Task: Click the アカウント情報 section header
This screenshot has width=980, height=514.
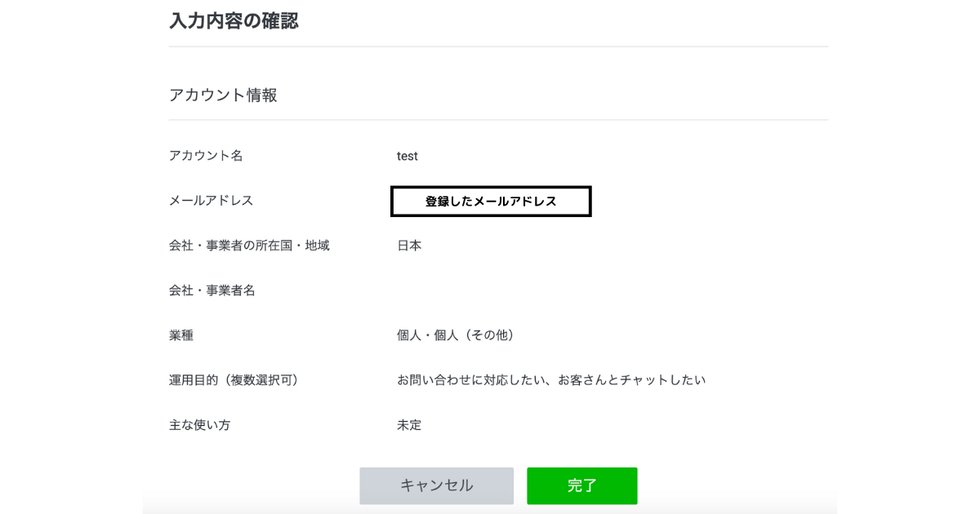Action: click(x=221, y=95)
